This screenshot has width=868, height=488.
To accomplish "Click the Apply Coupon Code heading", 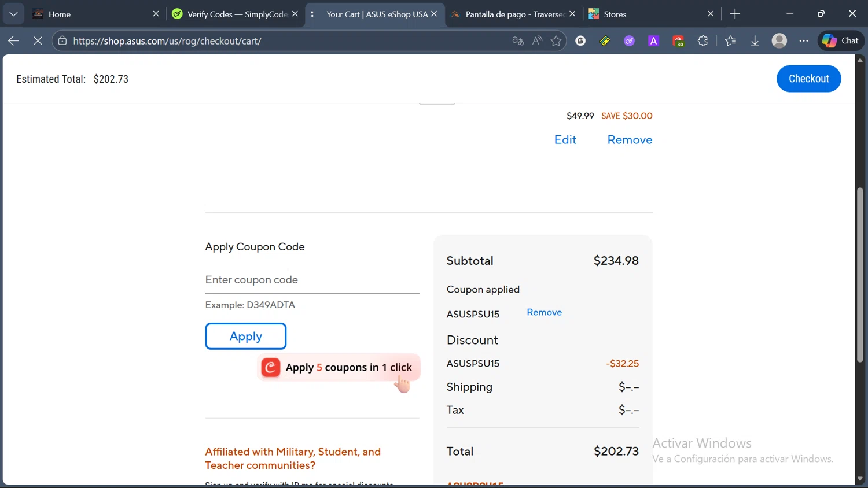I will point(255,247).
